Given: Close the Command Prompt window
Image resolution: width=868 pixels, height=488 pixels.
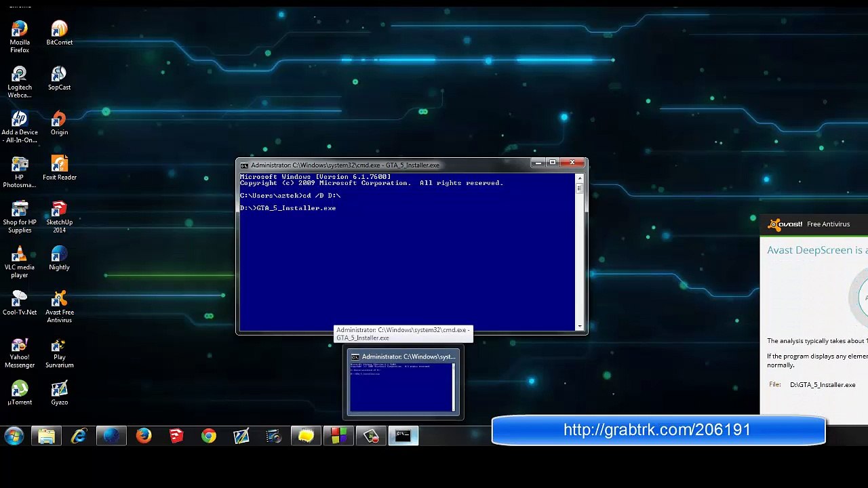Looking at the screenshot, I should click(x=572, y=163).
